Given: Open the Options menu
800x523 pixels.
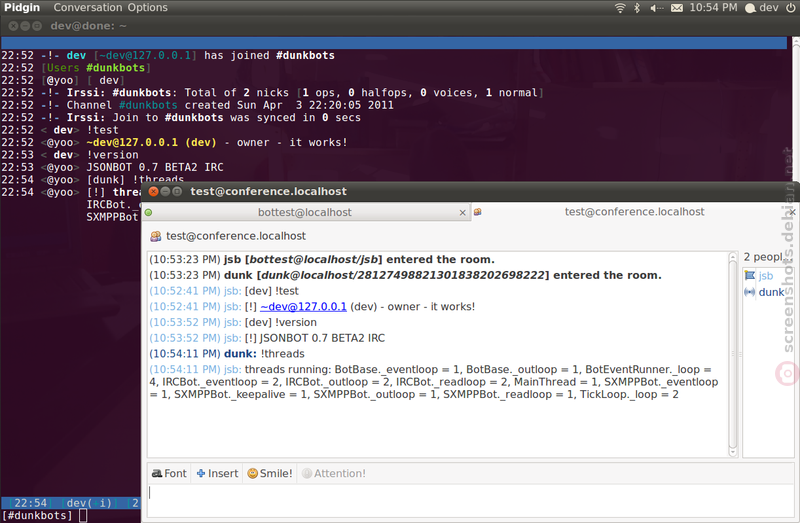Looking at the screenshot, I should coord(147,8).
